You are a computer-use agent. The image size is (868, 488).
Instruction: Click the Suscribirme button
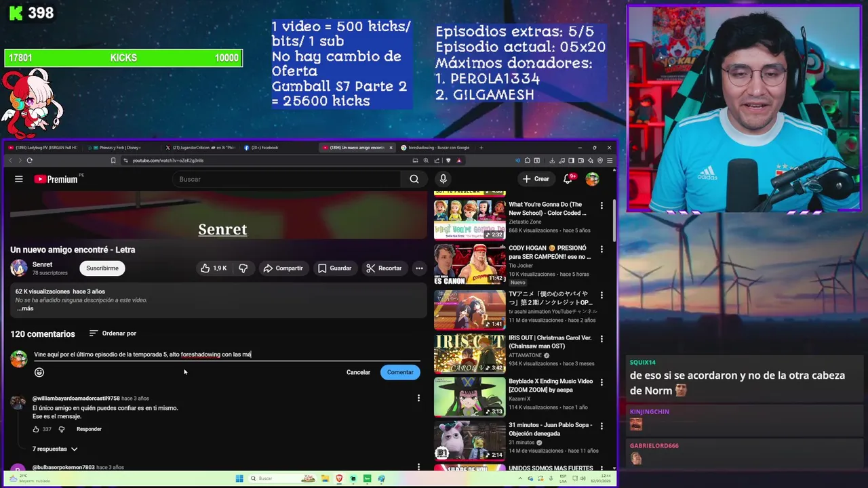102,268
